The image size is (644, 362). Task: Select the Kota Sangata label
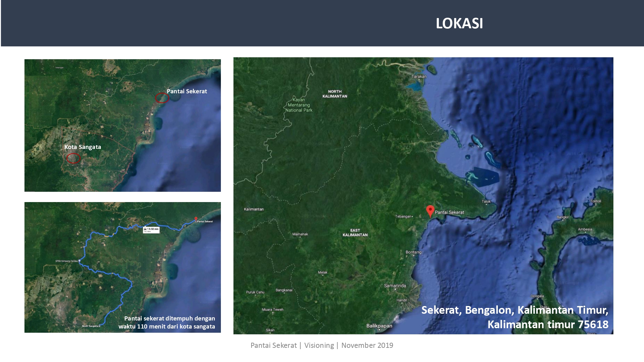(x=83, y=147)
